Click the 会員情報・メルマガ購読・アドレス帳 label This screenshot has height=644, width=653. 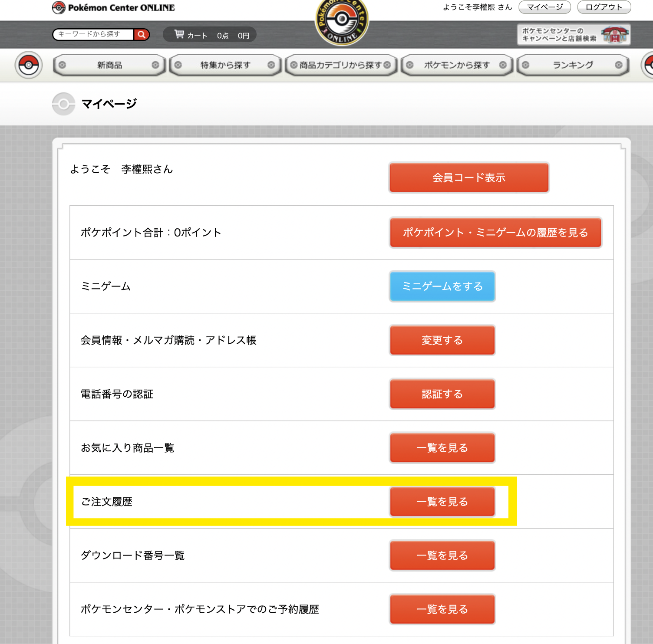tap(168, 340)
